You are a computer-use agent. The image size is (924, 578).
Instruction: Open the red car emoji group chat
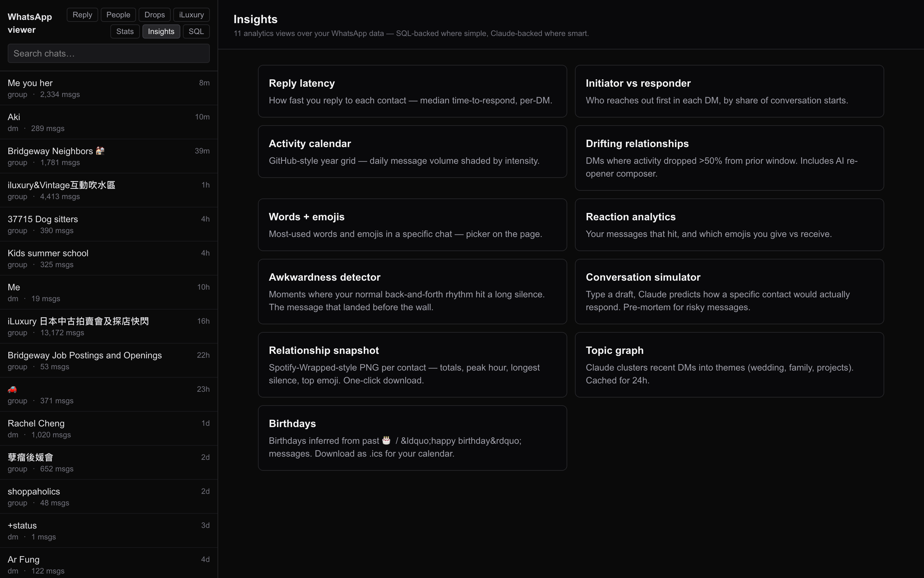coord(108,395)
